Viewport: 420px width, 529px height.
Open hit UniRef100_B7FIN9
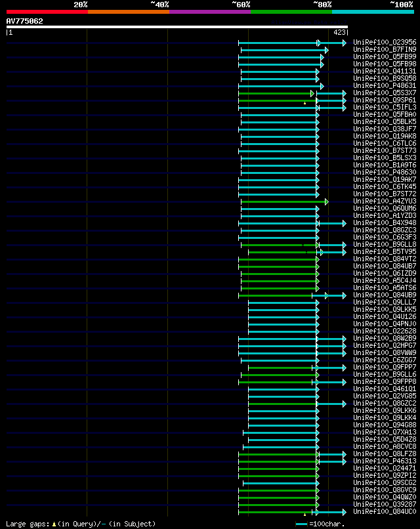[x=385, y=50]
